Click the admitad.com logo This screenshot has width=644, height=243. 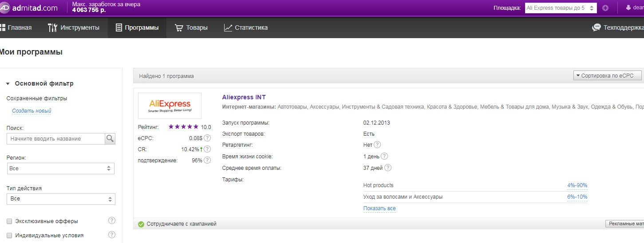(x=29, y=8)
